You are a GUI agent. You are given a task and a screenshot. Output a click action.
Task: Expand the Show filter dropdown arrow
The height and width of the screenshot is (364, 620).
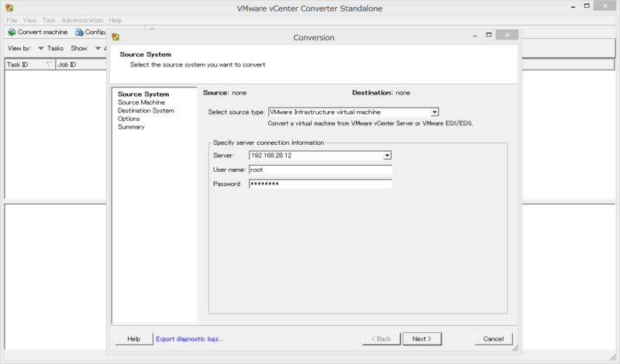[98, 48]
